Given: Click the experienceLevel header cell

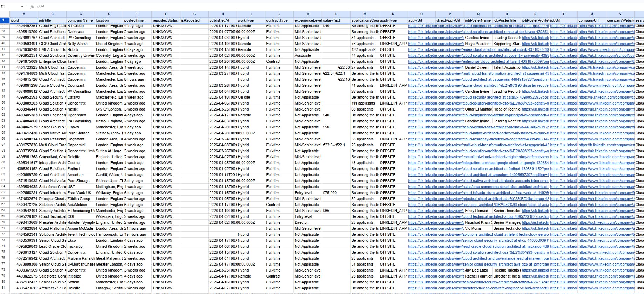Looking at the screenshot, I should click(308, 20).
